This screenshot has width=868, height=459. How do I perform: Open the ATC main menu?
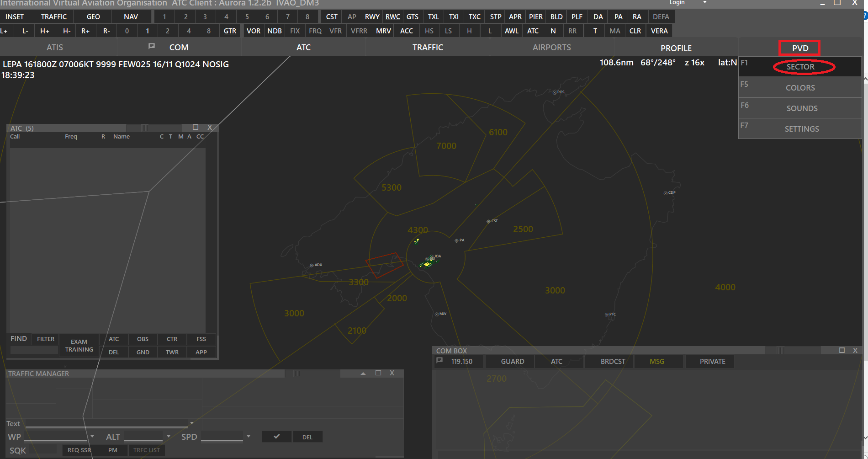tap(303, 47)
